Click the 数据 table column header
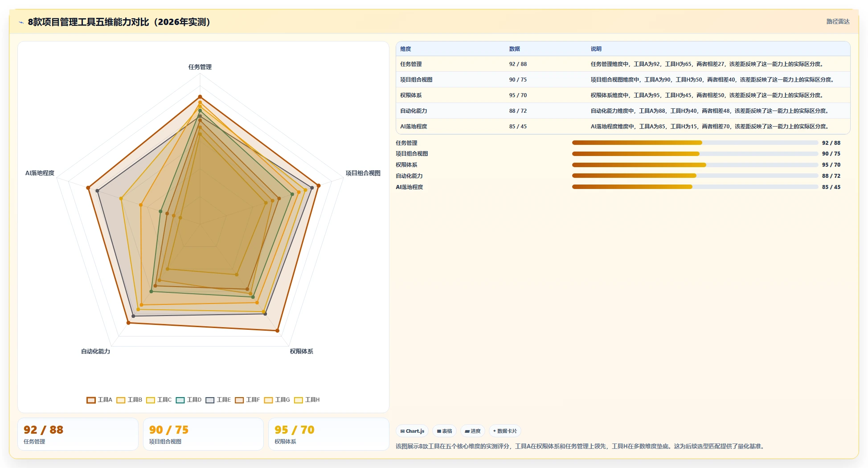The image size is (868, 468). pos(515,49)
